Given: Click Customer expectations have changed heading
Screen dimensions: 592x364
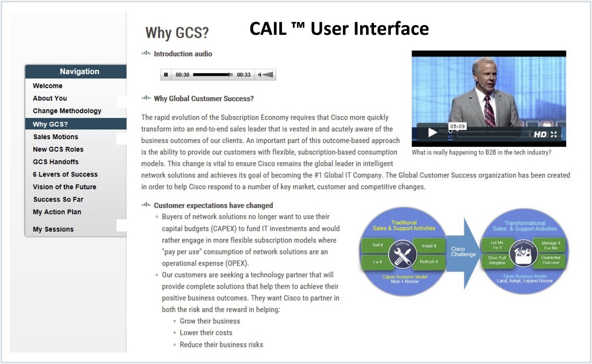Looking at the screenshot, I should (213, 205).
